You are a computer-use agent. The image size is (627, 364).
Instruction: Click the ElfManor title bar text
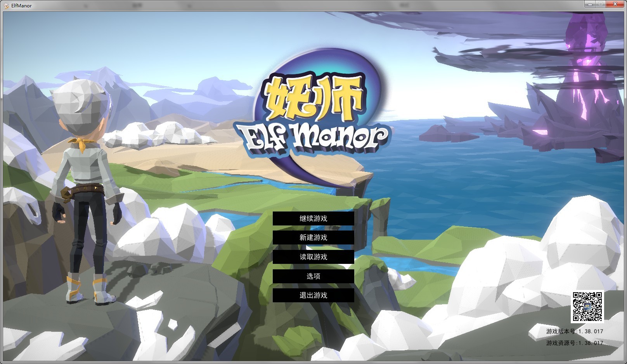(22, 5)
